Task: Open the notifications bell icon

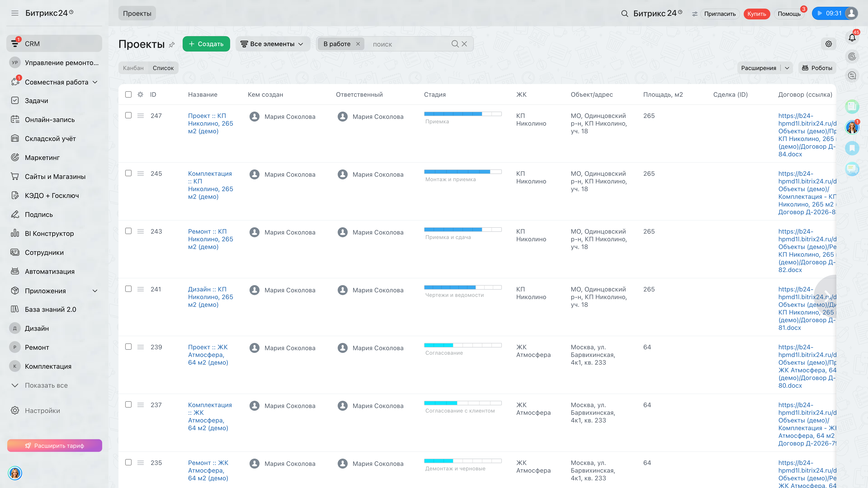Action: [x=852, y=38]
